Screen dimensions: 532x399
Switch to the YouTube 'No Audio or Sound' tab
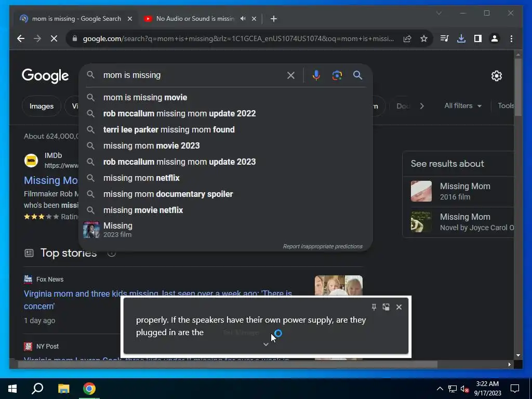[x=195, y=19]
